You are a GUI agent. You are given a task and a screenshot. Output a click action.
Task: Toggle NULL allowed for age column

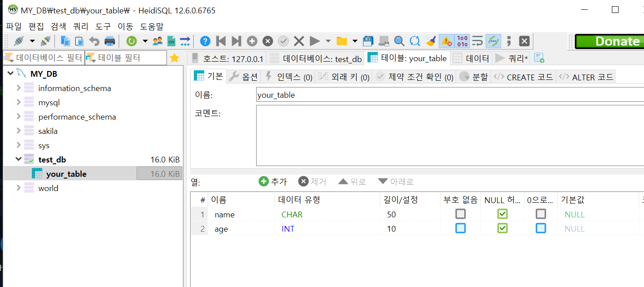(503, 229)
